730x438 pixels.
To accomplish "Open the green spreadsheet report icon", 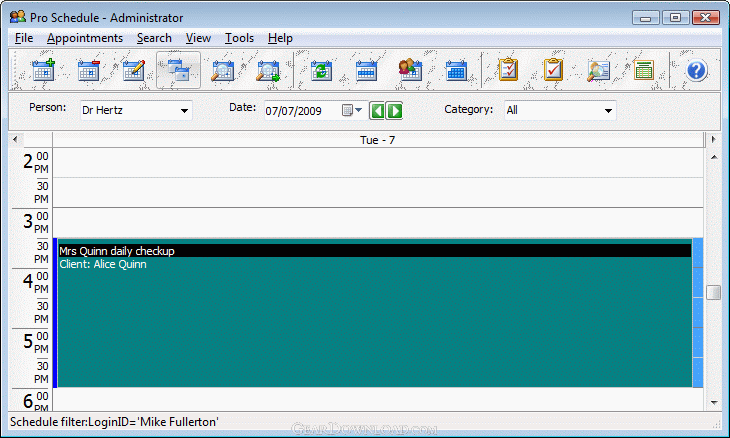I will tap(643, 71).
